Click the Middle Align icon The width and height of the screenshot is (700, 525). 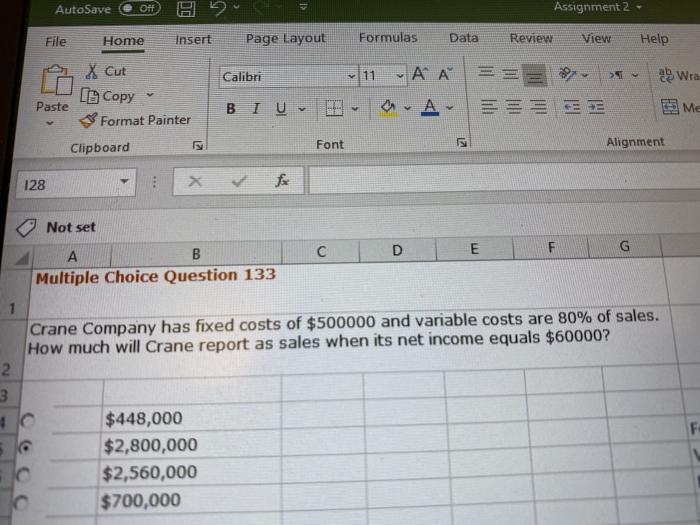510,73
